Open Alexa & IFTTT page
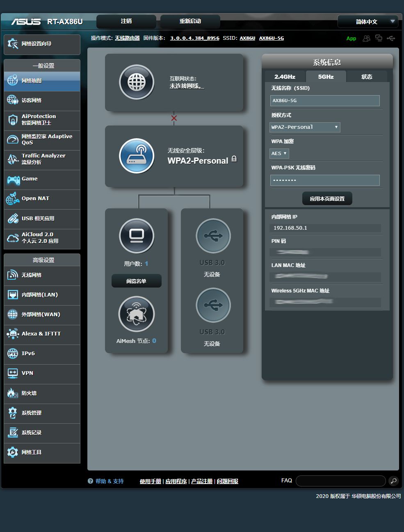 42,334
